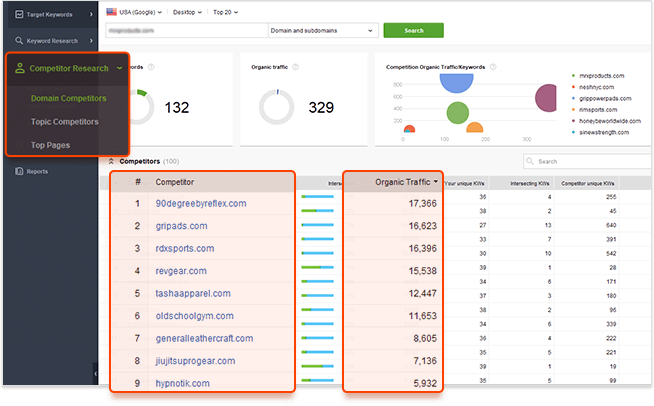Open Topic Competitors in the sidebar
This screenshot has width=654, height=406.
point(65,122)
